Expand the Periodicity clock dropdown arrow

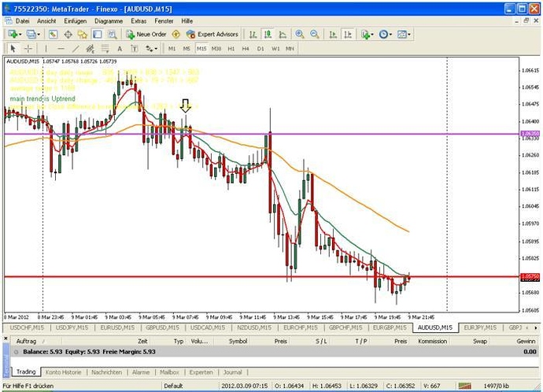point(390,35)
